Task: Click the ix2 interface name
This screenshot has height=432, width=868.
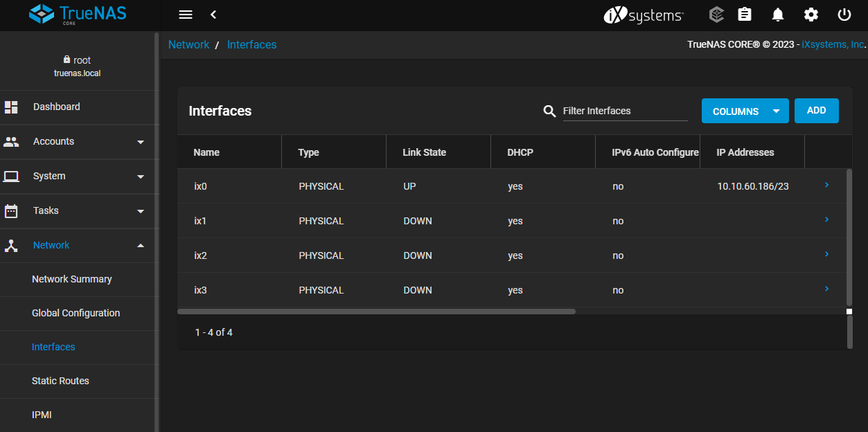Action: coord(200,255)
